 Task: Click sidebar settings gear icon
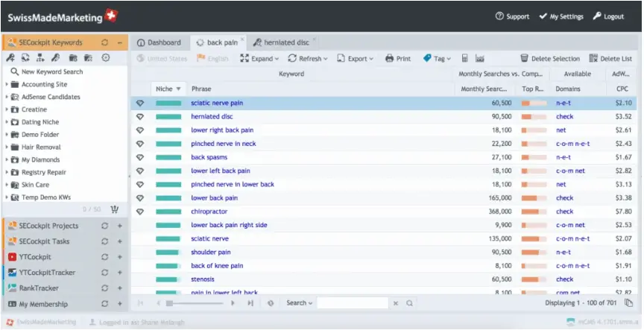[106, 58]
